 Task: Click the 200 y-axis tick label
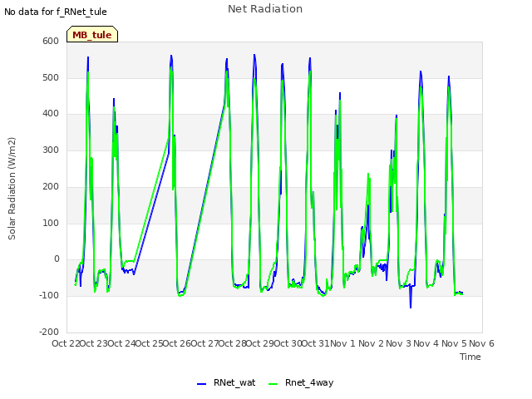[x=51, y=186]
